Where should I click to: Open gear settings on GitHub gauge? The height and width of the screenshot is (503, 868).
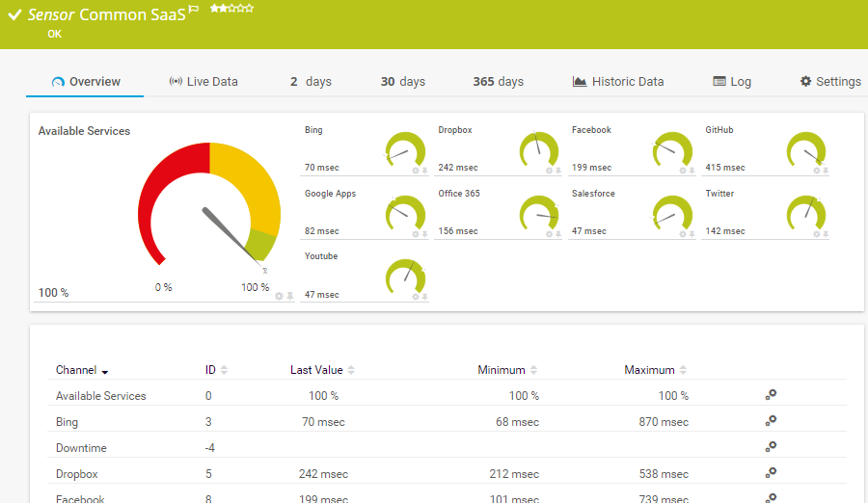coord(817,171)
